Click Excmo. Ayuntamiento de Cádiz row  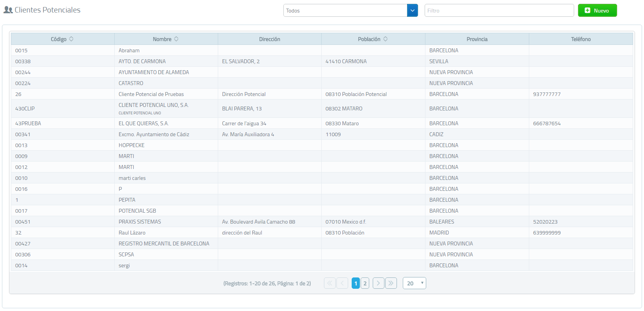(x=322, y=134)
